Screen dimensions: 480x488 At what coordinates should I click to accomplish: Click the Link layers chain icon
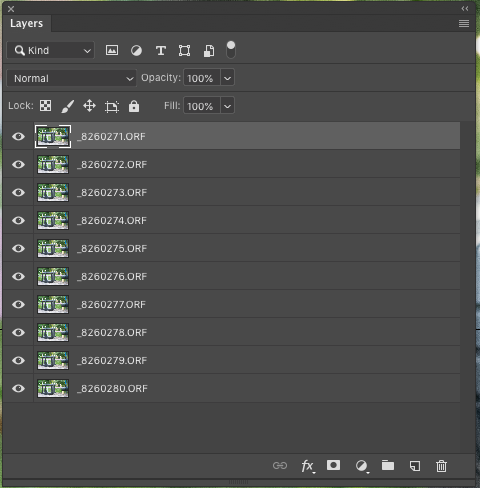pyautogui.click(x=280, y=465)
